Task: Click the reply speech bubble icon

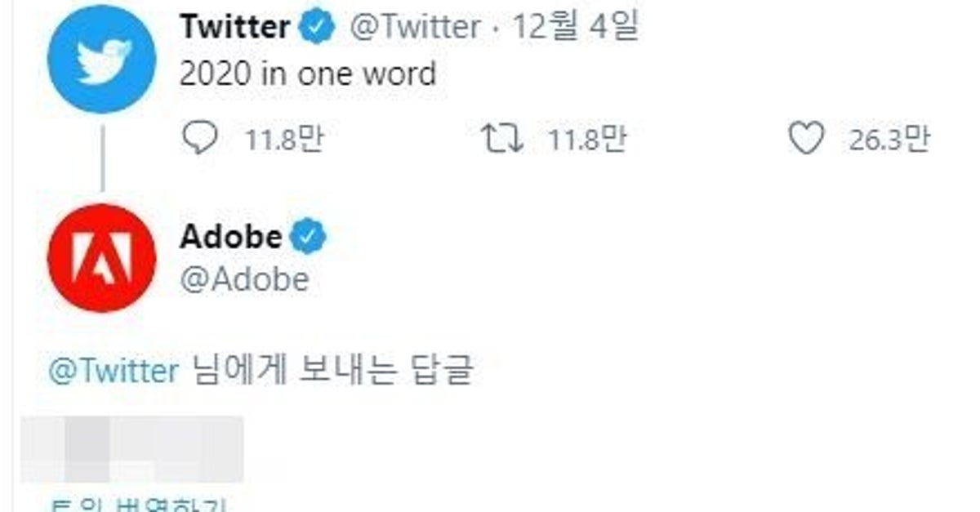Action: point(199,140)
